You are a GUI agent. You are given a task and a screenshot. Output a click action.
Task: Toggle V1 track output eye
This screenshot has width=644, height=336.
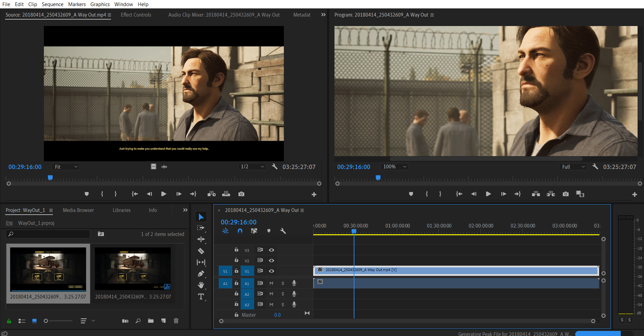271,271
